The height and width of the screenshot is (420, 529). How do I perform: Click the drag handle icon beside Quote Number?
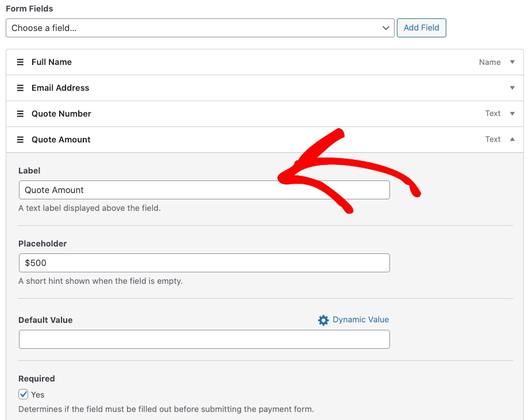(20, 114)
